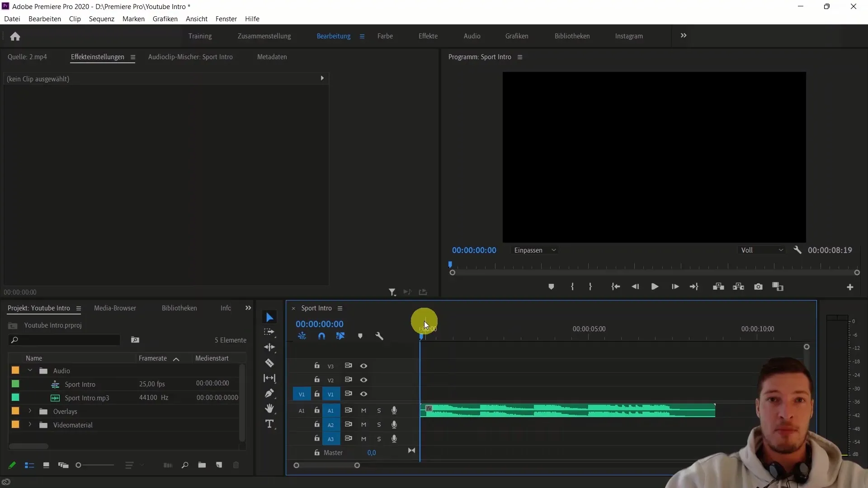
Task: Expand the Overlays bin
Action: tap(30, 411)
